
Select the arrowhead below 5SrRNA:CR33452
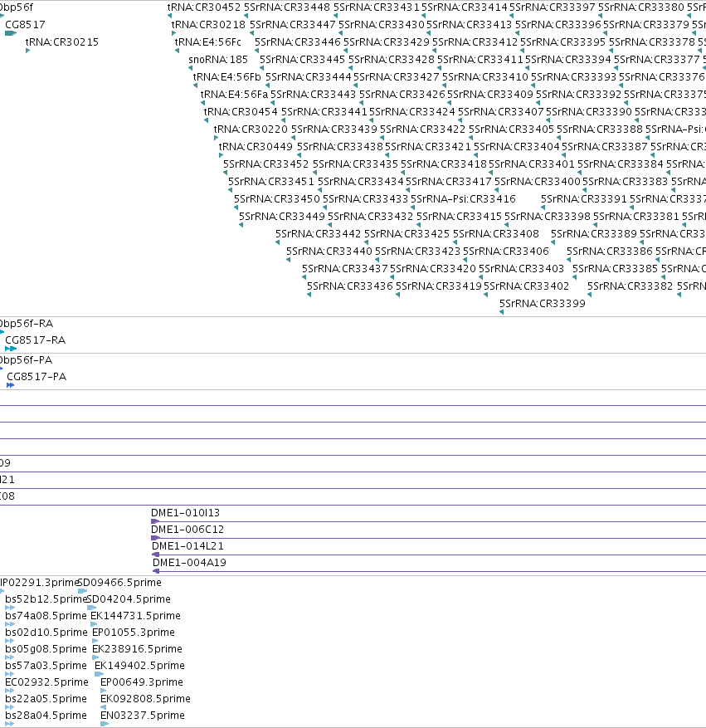pos(225,173)
